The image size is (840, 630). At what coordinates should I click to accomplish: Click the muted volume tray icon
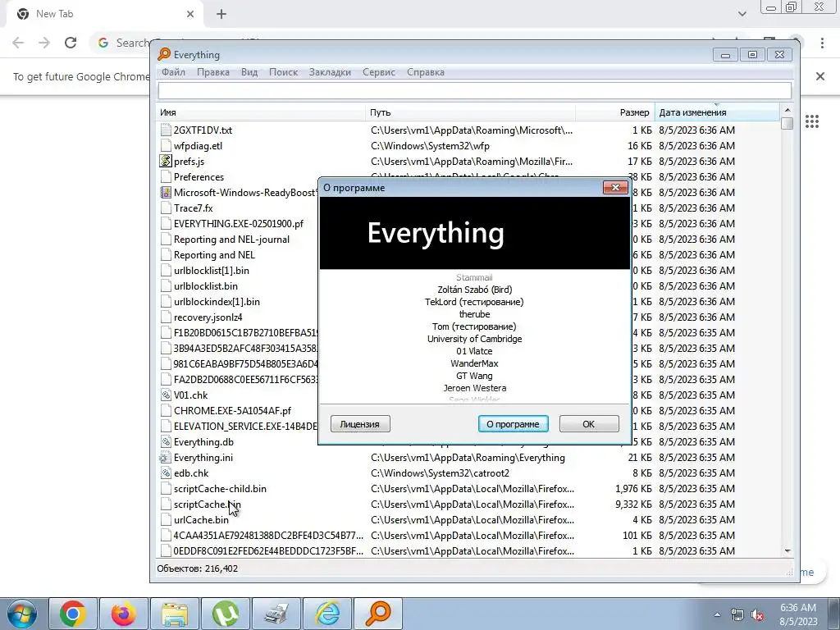(757, 615)
